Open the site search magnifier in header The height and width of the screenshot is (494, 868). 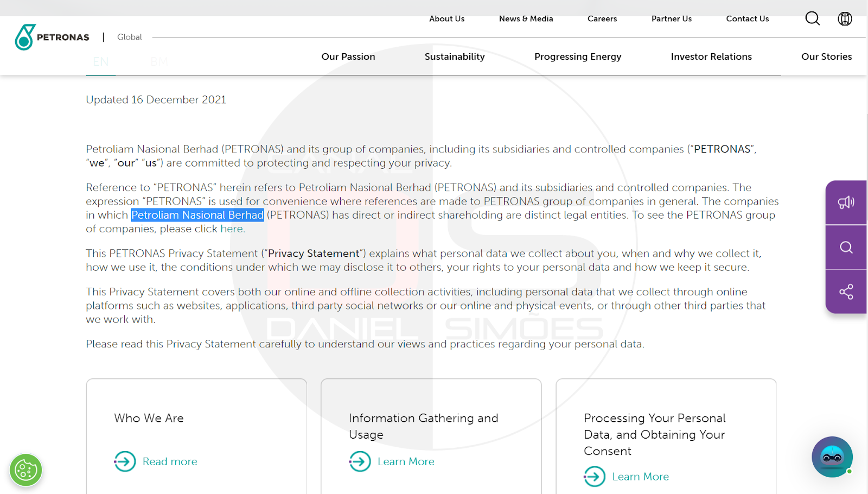coord(812,18)
